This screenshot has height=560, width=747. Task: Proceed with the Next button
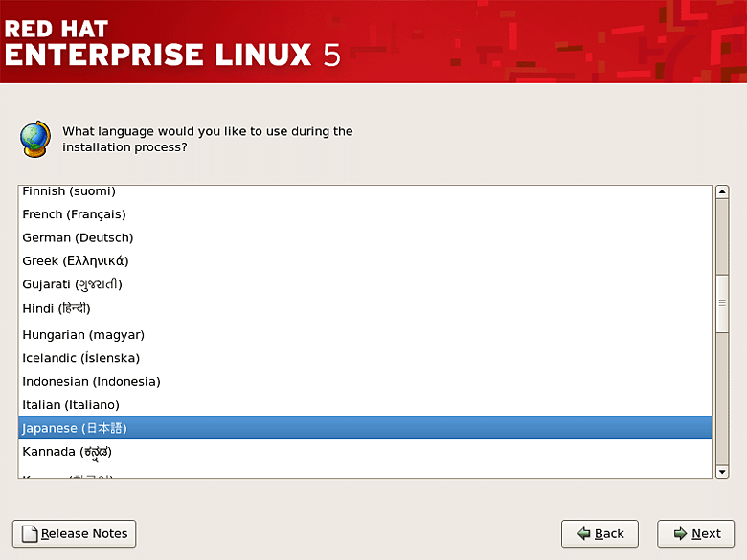pos(696,534)
